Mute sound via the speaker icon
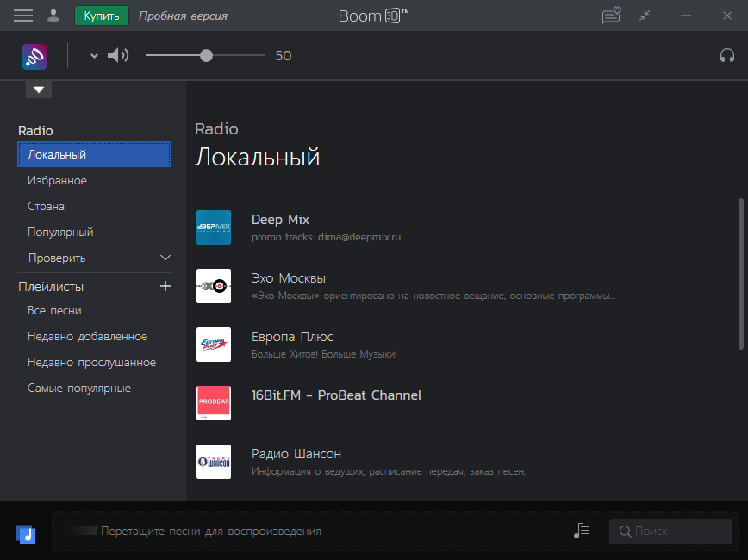Screen dimensions: 748x560 (x=117, y=55)
